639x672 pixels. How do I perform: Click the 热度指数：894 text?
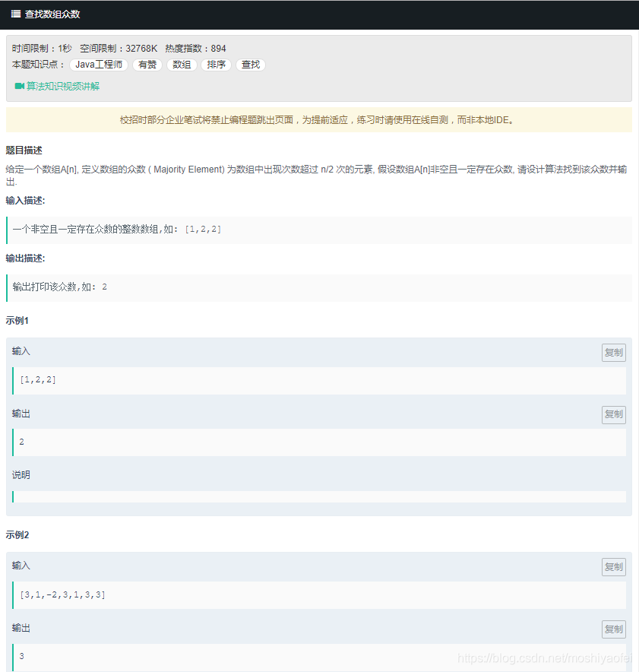196,49
